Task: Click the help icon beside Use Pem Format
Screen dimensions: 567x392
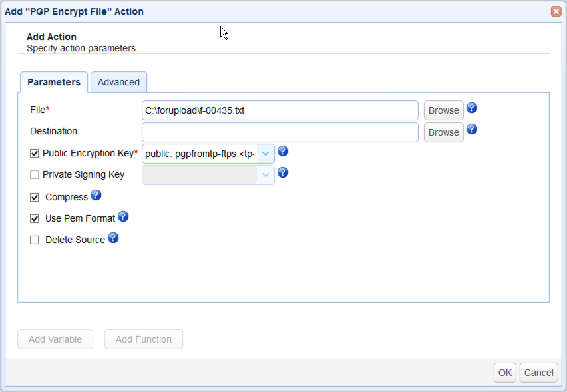Action: click(123, 216)
